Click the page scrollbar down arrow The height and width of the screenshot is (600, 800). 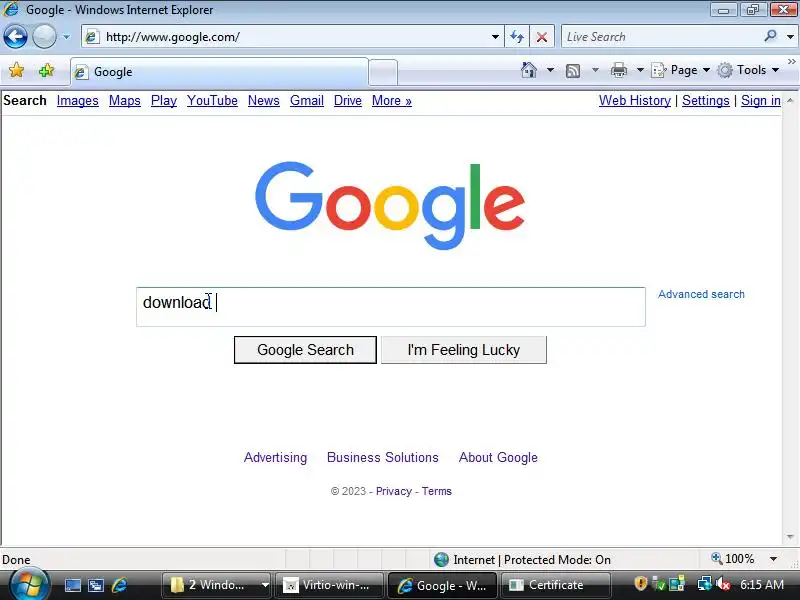(790, 537)
